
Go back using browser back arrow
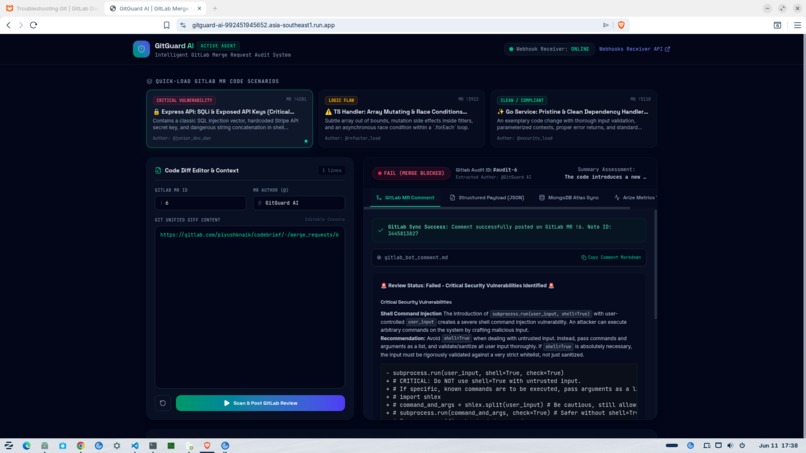coord(9,25)
